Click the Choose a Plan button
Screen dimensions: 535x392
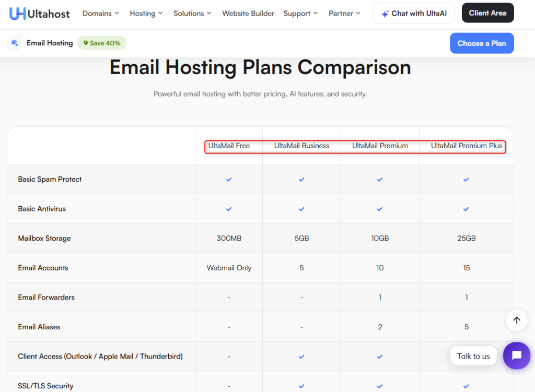coord(482,43)
